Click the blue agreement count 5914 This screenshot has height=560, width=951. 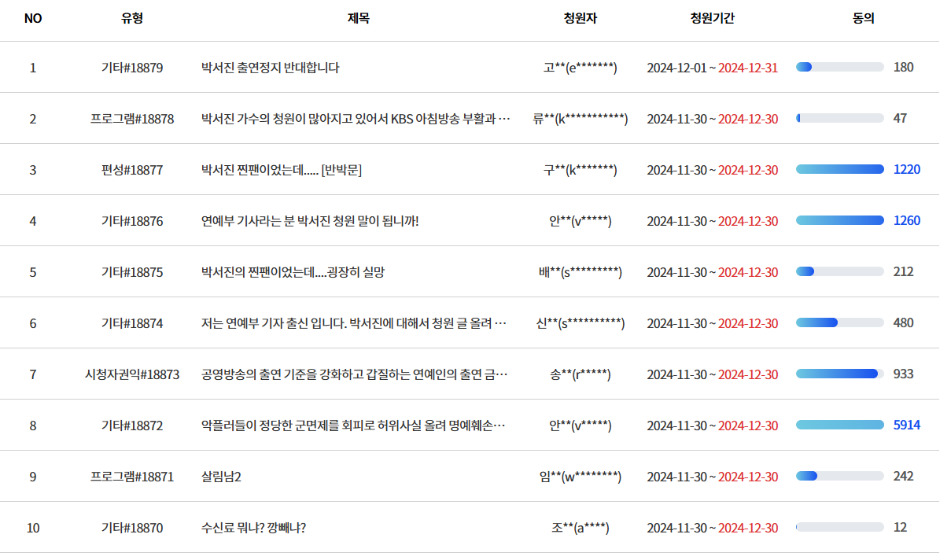(x=909, y=425)
